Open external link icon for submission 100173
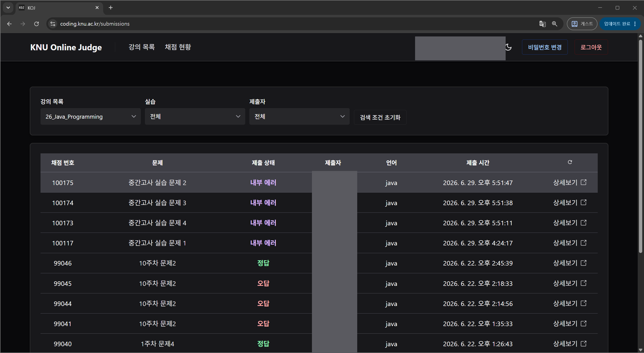Viewport: 644px width, 353px height. point(584,223)
